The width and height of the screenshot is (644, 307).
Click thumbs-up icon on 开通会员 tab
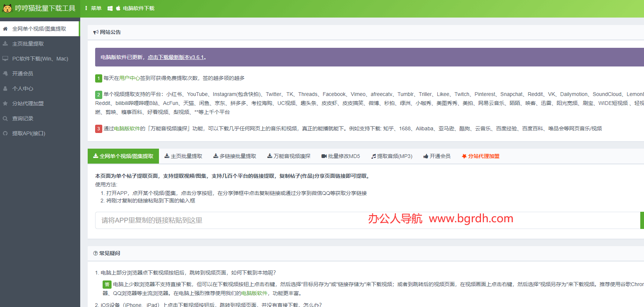426,156
